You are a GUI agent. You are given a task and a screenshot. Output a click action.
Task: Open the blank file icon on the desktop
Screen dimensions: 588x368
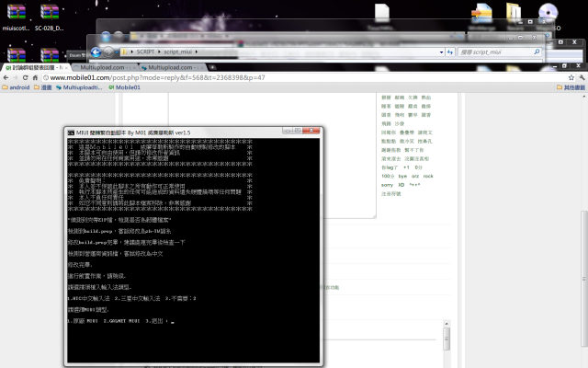pos(382,15)
